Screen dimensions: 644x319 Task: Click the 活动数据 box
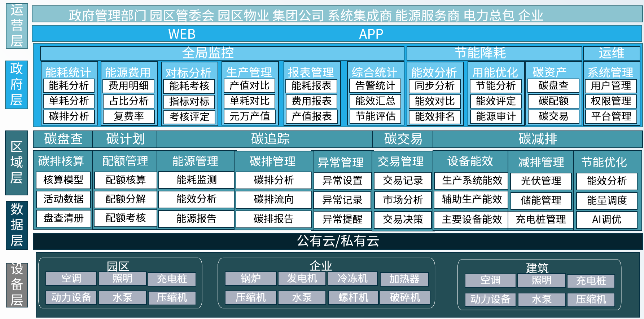click(63, 199)
